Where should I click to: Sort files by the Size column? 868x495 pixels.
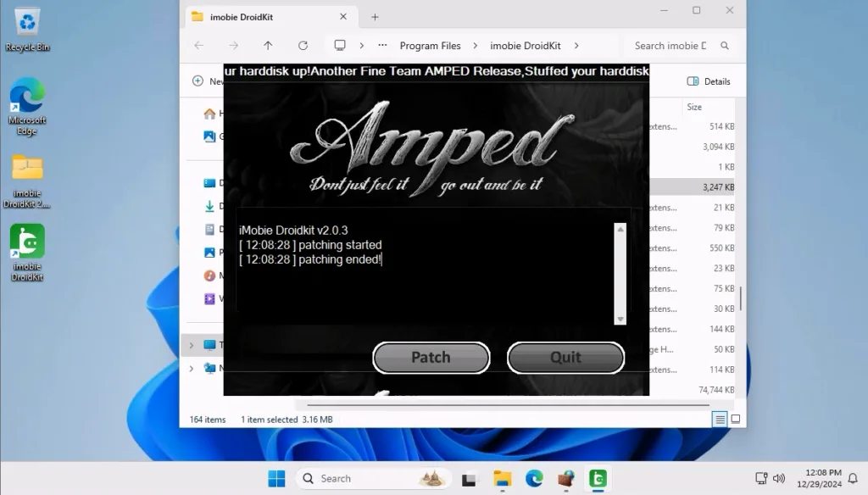point(694,107)
